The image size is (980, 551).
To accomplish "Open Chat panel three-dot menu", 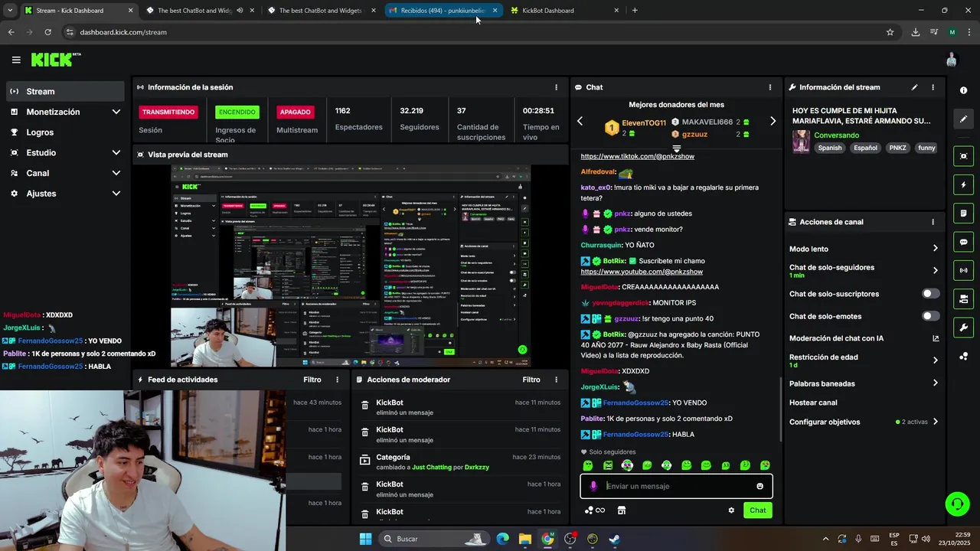I will (769, 87).
